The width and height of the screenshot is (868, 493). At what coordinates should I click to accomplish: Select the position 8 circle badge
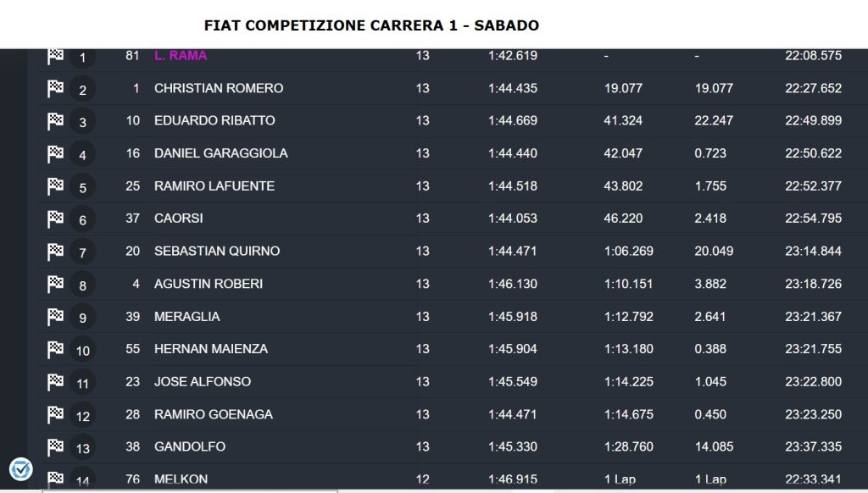[82, 285]
